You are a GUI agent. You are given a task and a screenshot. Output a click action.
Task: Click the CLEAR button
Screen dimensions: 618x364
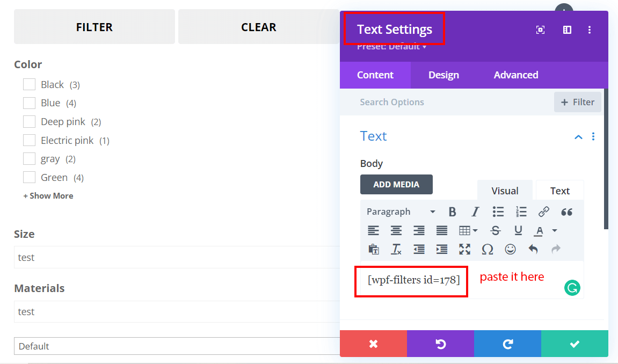[x=259, y=27]
